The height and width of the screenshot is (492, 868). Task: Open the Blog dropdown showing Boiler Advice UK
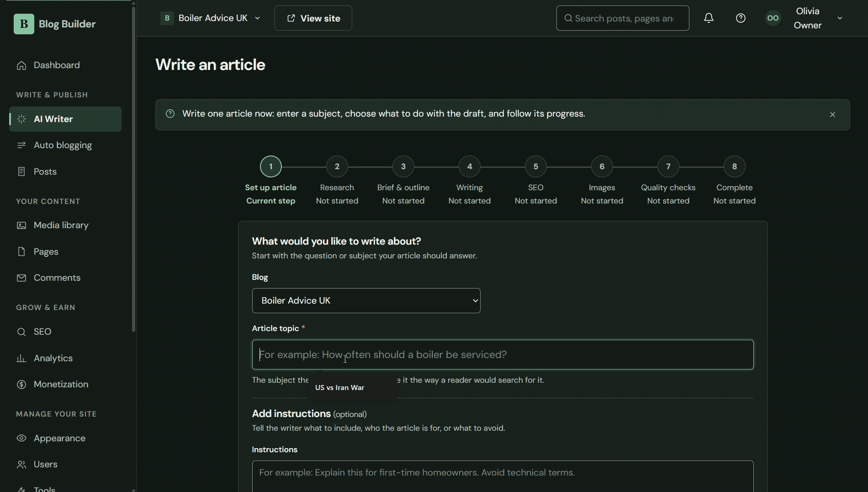tap(366, 301)
